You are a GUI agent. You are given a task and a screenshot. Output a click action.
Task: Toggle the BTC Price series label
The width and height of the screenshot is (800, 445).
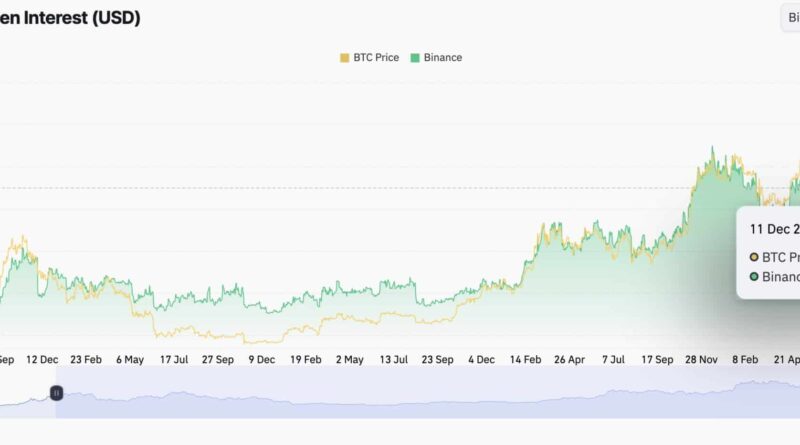pos(376,58)
